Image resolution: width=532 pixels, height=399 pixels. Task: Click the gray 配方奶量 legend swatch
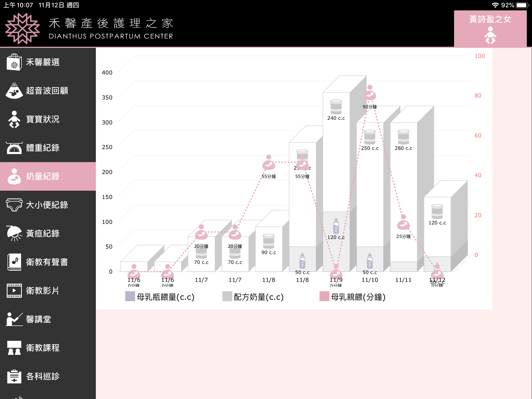[227, 296]
